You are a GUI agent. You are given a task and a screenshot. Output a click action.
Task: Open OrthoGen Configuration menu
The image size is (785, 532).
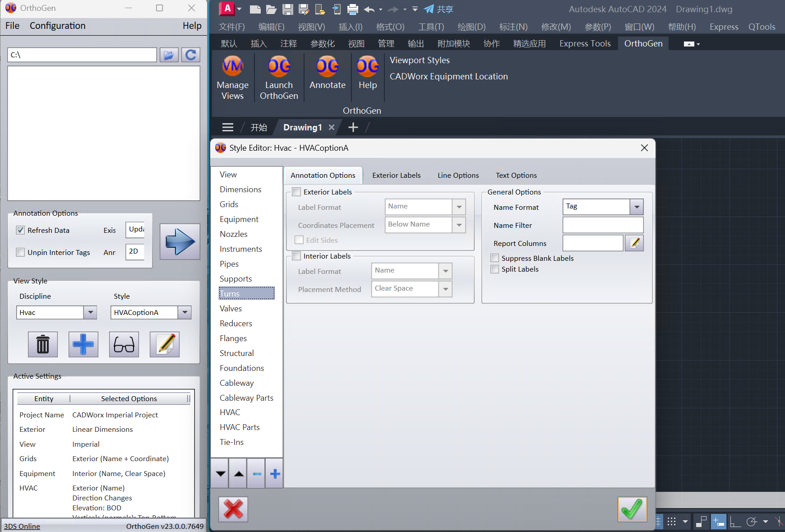(57, 26)
